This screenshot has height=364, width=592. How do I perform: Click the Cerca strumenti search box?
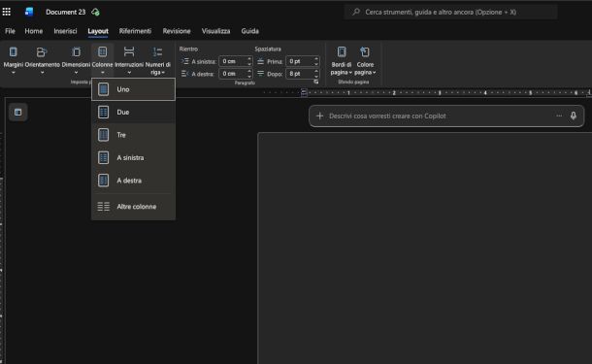pos(451,12)
